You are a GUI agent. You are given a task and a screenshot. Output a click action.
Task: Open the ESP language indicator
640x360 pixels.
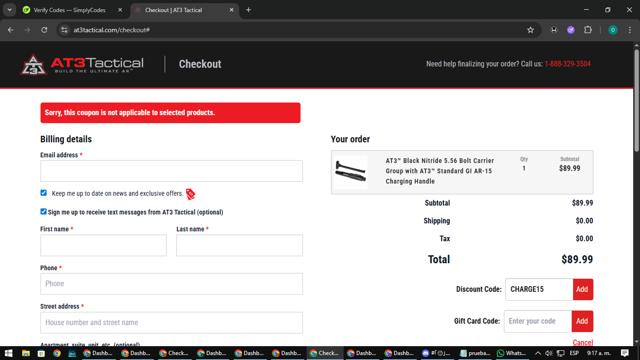coord(574,353)
